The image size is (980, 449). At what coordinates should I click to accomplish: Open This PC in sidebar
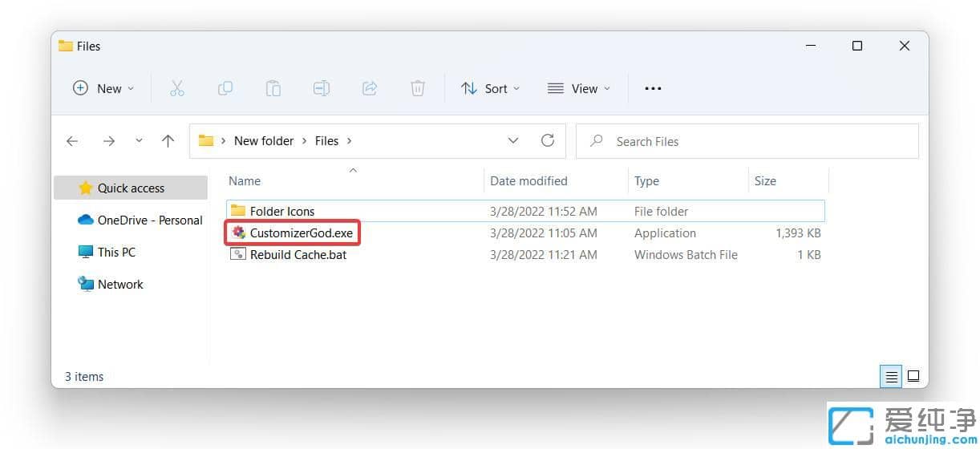(x=116, y=252)
